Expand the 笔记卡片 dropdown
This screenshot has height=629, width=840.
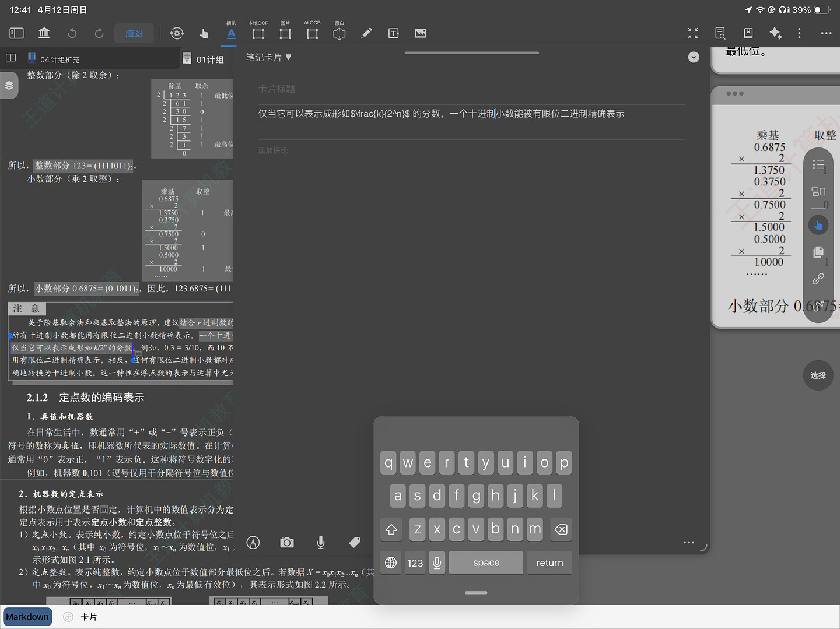268,57
